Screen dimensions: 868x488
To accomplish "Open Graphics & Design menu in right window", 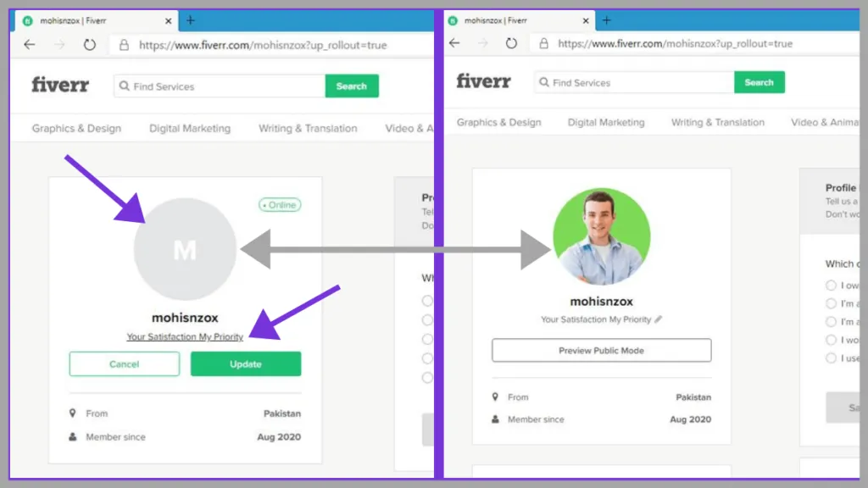I will click(x=498, y=122).
